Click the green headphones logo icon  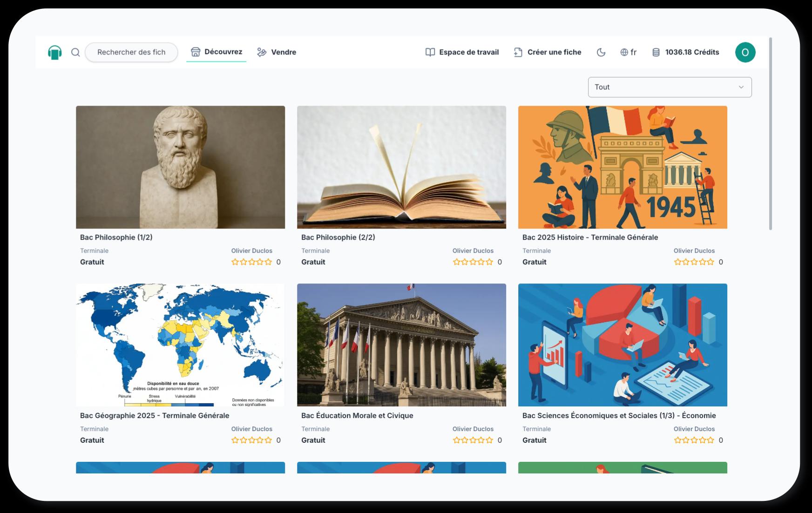click(55, 52)
